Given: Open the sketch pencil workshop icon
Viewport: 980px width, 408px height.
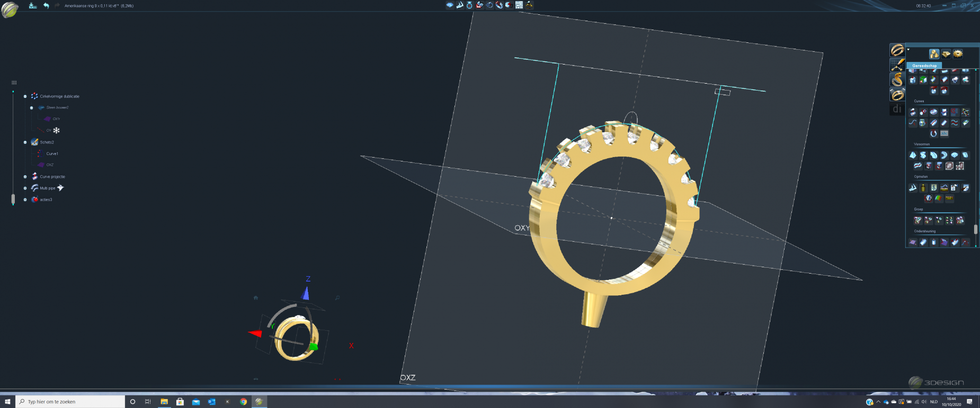Looking at the screenshot, I should pyautogui.click(x=897, y=65).
